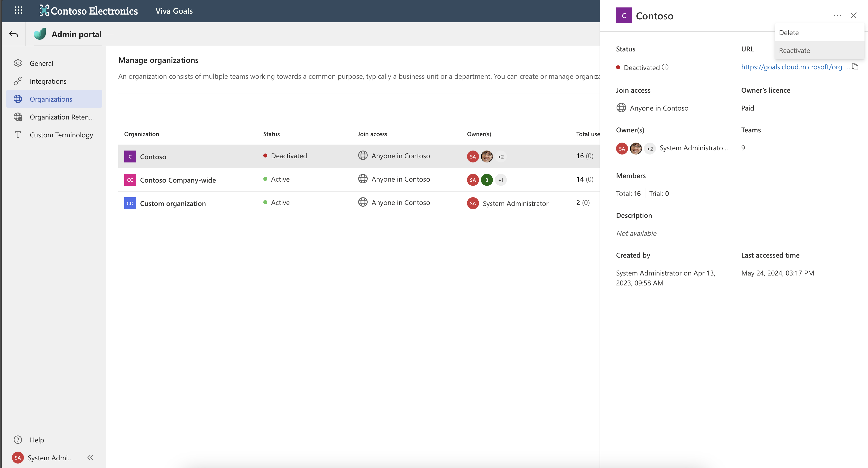Open the more options ellipsis menu
Screen dimensions: 868x468
(837, 15)
